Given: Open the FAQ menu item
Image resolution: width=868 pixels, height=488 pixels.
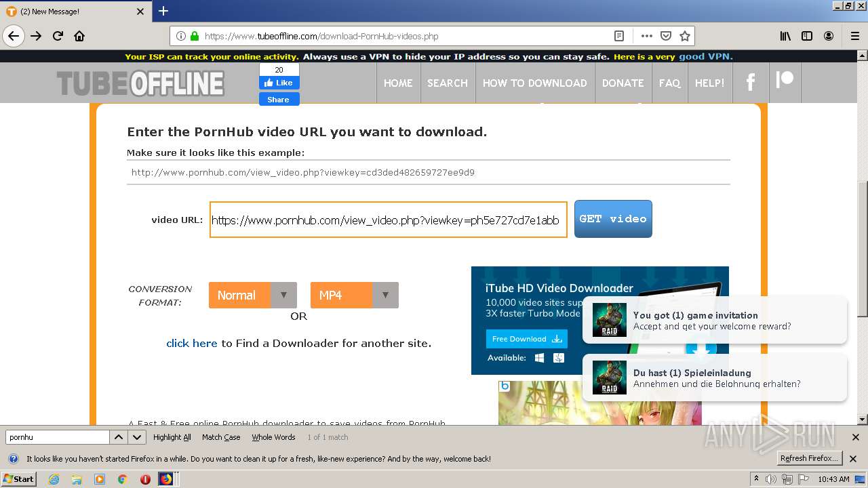Looking at the screenshot, I should pos(669,83).
